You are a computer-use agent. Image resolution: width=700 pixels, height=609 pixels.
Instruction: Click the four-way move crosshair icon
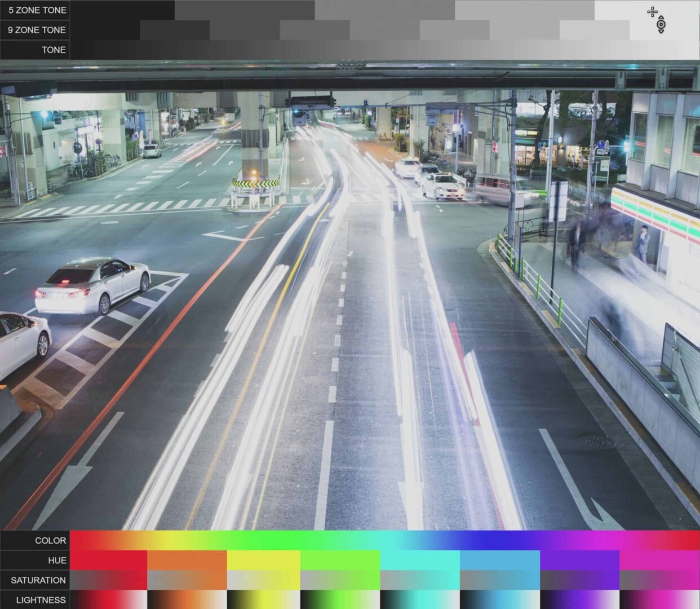point(652,11)
